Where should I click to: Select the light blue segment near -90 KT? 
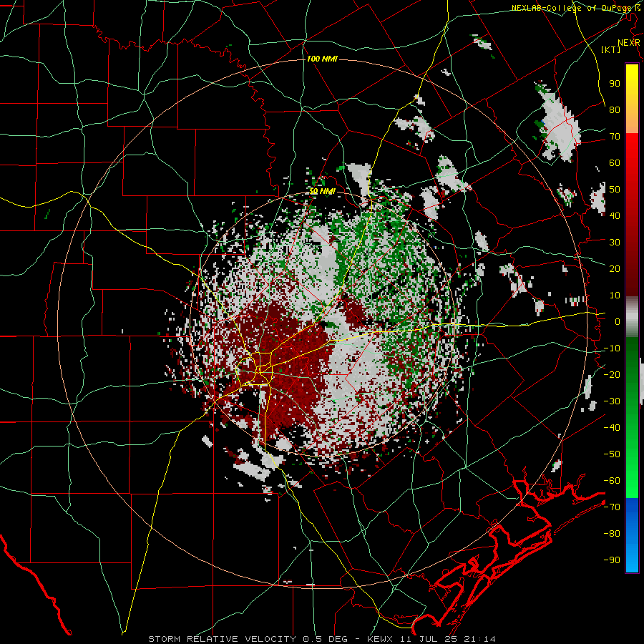(x=632, y=559)
